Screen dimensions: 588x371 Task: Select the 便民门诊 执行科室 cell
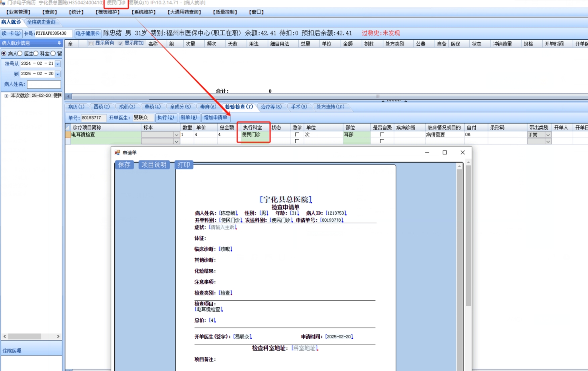click(x=255, y=135)
